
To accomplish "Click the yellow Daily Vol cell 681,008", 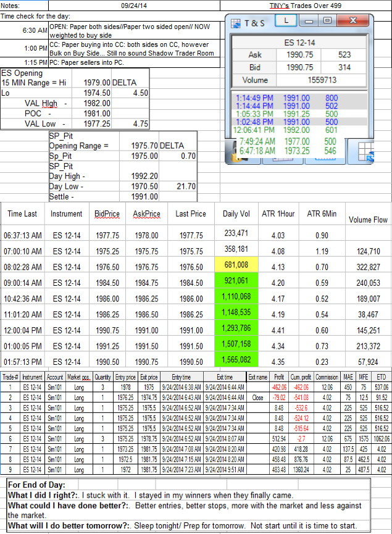I will [x=236, y=265].
